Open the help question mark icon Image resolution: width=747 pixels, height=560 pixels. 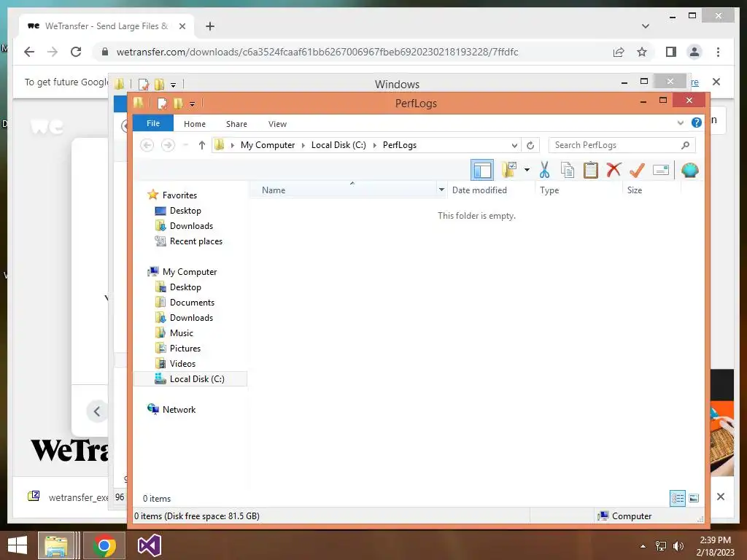(696, 122)
